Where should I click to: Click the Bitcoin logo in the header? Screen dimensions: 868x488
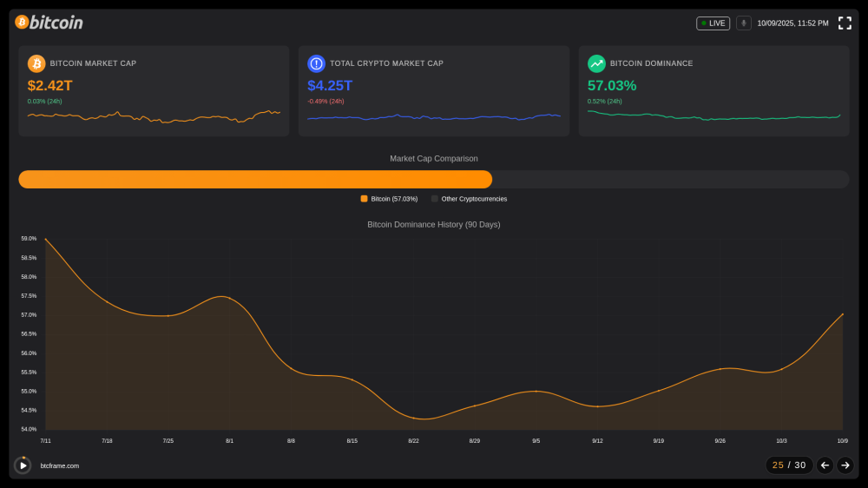49,23
